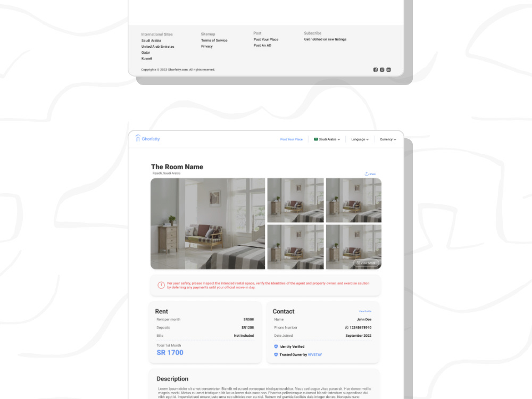The width and height of the screenshot is (532, 399).
Task: Open the top middle room thumbnail
Action: tap(295, 200)
